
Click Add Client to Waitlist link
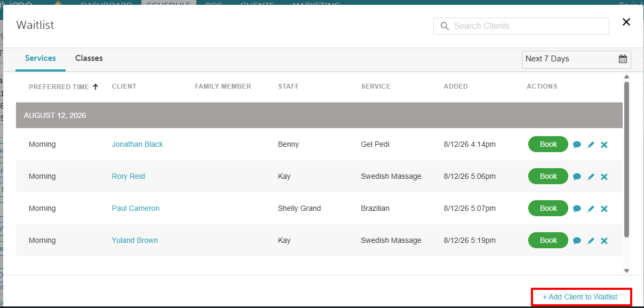pos(580,297)
